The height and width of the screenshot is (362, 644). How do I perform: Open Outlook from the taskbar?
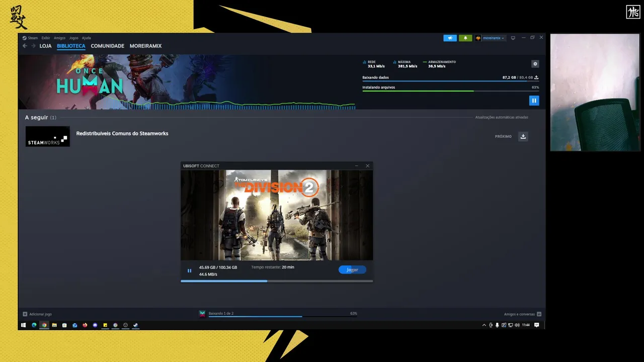[x=74, y=325]
